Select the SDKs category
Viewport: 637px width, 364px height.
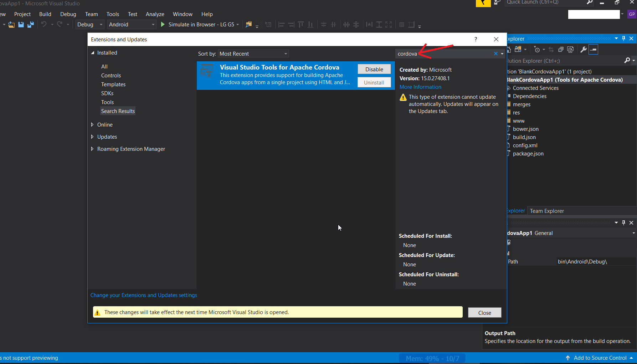[x=107, y=93]
